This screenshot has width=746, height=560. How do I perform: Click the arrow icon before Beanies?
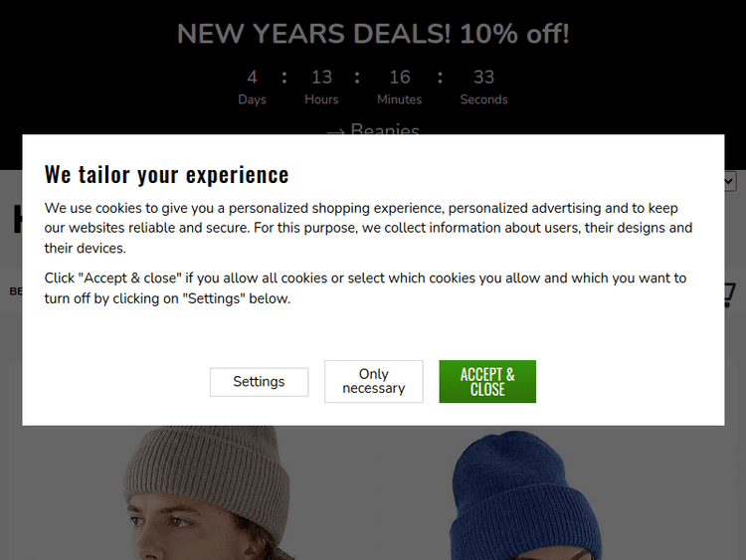point(335,130)
